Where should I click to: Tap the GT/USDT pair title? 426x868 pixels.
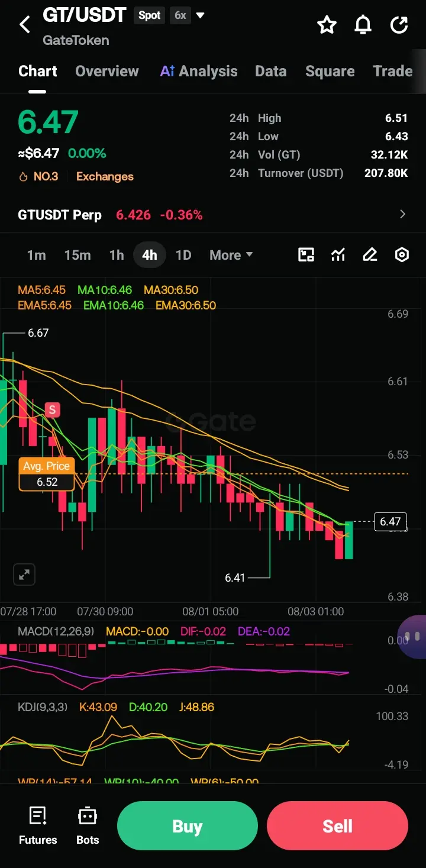85,15
